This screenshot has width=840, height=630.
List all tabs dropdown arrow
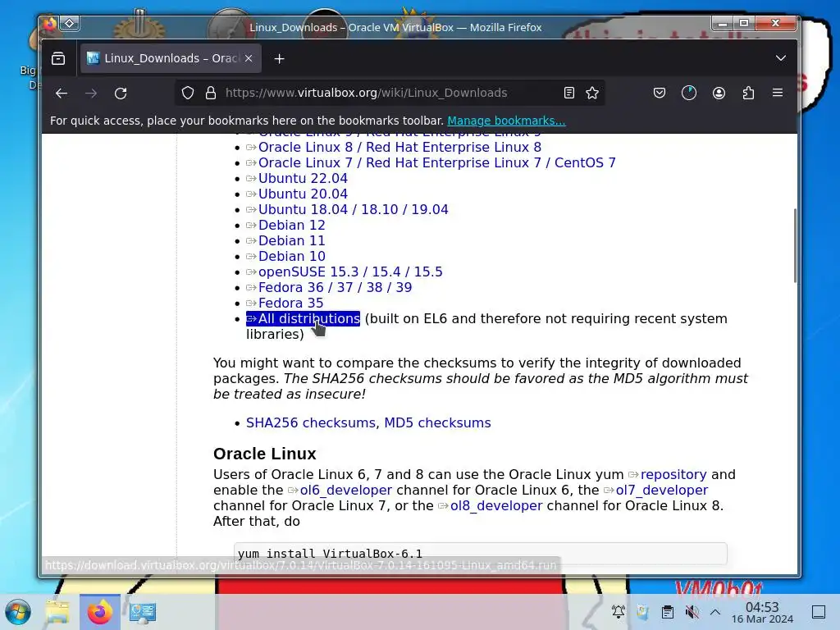pos(781,58)
